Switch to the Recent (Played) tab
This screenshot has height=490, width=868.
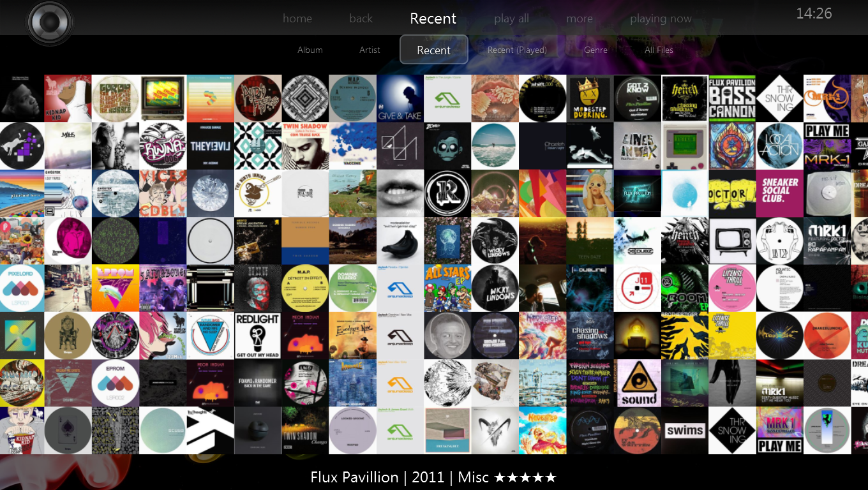tap(517, 50)
